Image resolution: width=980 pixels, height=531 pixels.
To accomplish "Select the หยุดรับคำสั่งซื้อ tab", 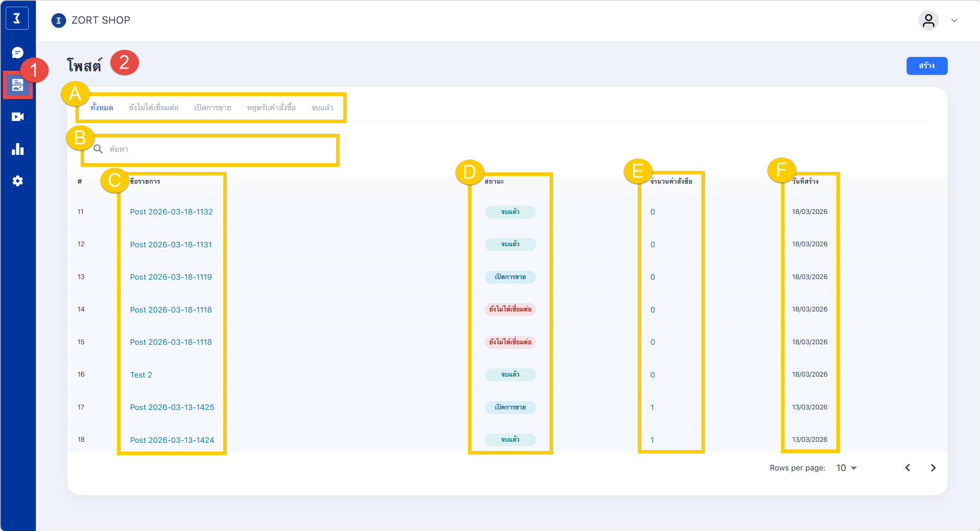I will (x=271, y=108).
